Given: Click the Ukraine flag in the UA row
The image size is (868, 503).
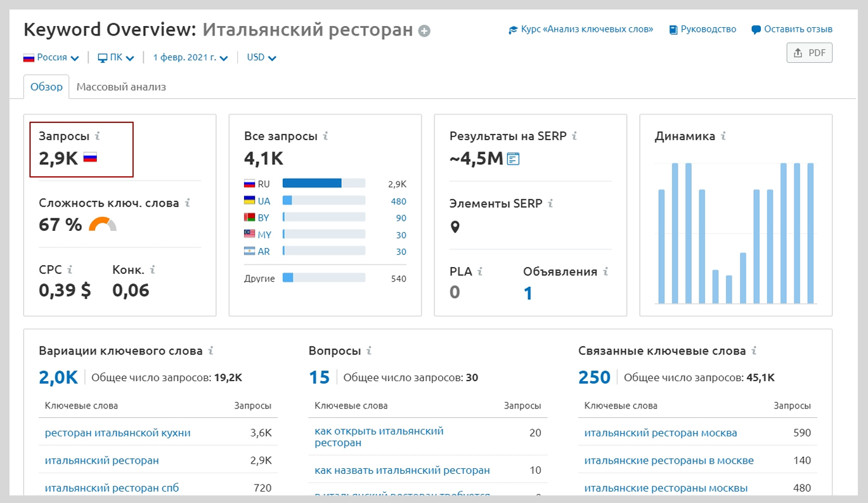Looking at the screenshot, I should [x=250, y=200].
